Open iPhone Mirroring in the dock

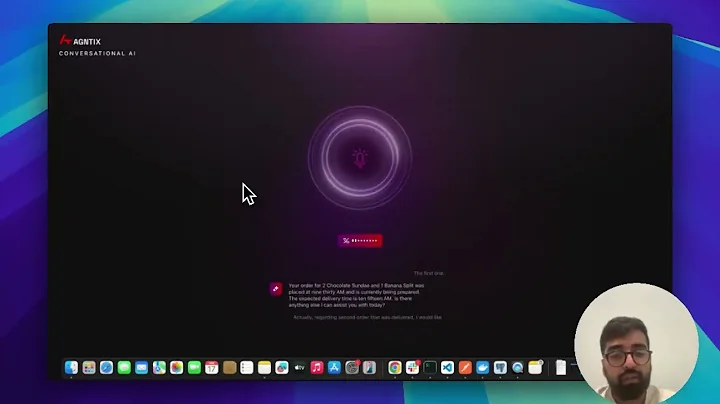point(370,367)
